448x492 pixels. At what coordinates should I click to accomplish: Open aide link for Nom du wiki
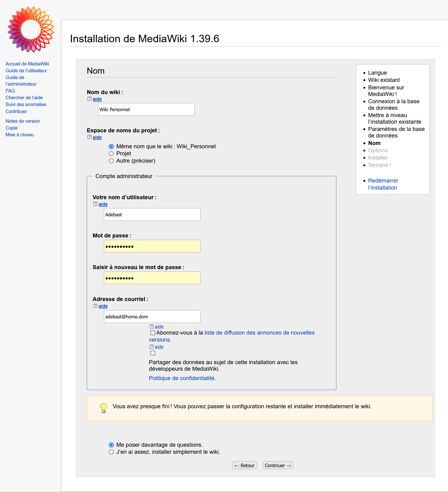point(97,99)
